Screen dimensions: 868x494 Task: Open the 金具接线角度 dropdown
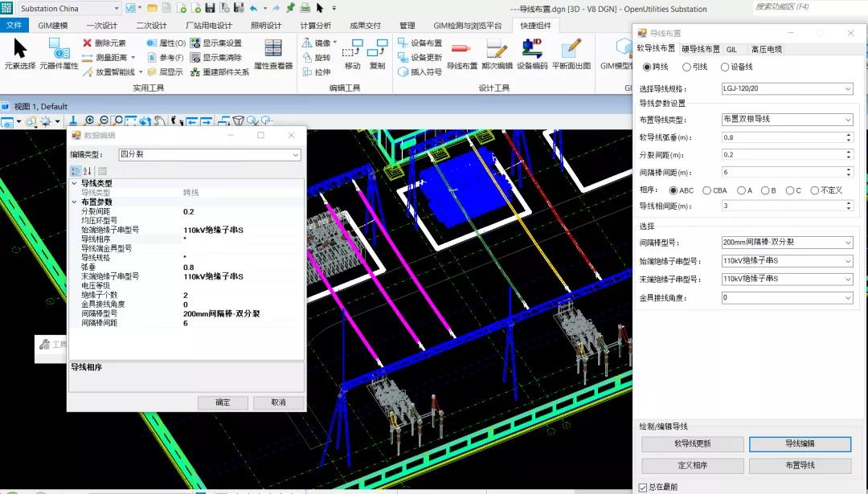(787, 298)
